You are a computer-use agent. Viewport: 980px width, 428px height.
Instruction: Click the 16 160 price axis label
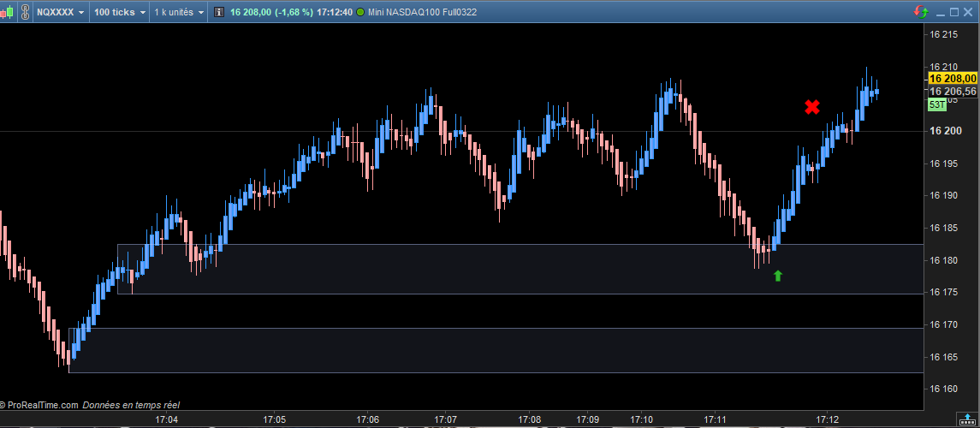944,389
